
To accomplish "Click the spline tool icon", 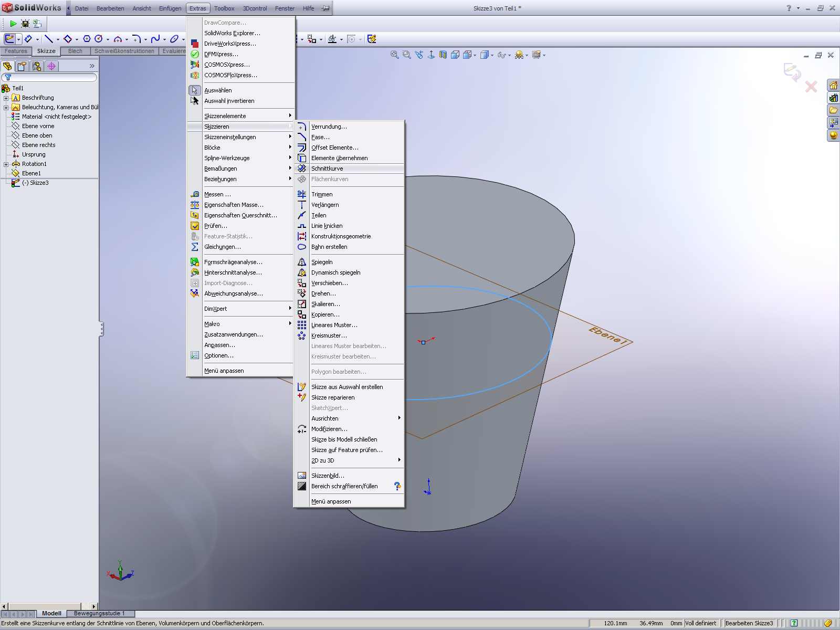I will click(155, 39).
